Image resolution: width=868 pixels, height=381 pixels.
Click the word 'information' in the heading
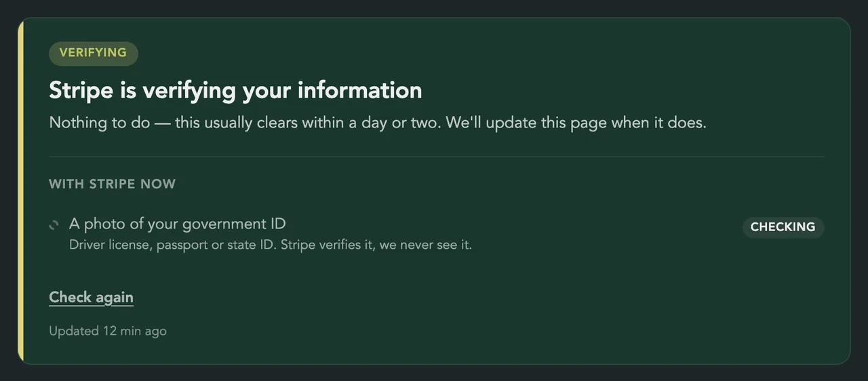360,90
